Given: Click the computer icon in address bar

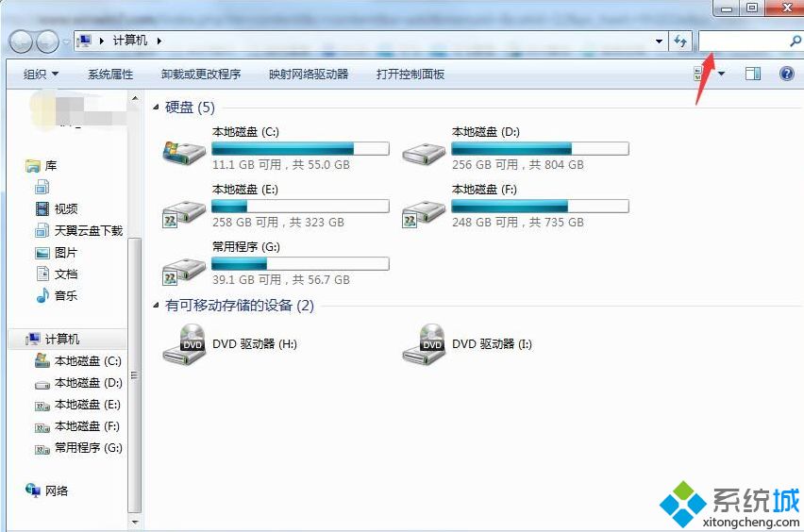Looking at the screenshot, I should [84, 41].
